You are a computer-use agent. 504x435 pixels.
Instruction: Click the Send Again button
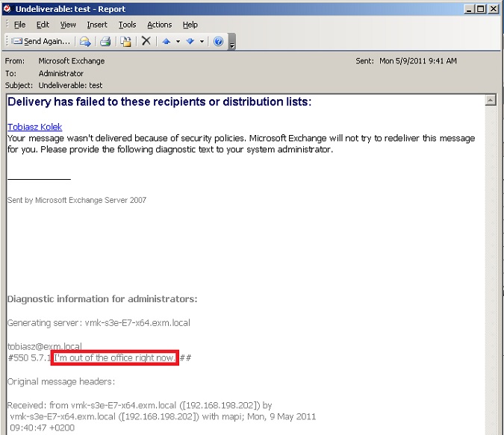(x=41, y=41)
